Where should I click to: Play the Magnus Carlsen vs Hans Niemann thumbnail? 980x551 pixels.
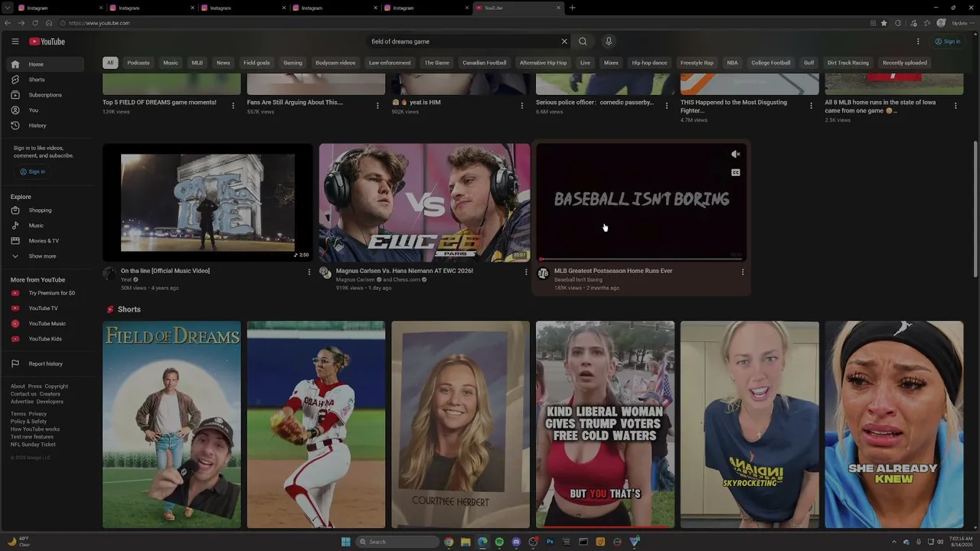(424, 203)
